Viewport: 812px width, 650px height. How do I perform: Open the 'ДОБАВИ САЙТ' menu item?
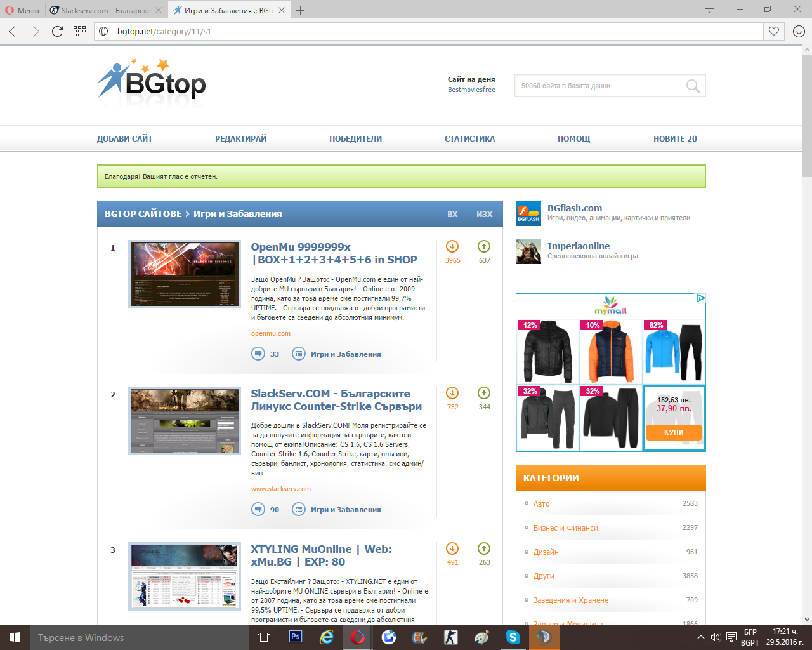point(125,138)
